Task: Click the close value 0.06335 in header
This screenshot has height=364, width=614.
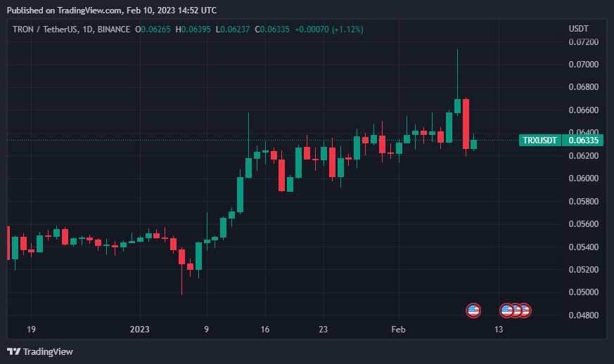Action: (x=275, y=30)
